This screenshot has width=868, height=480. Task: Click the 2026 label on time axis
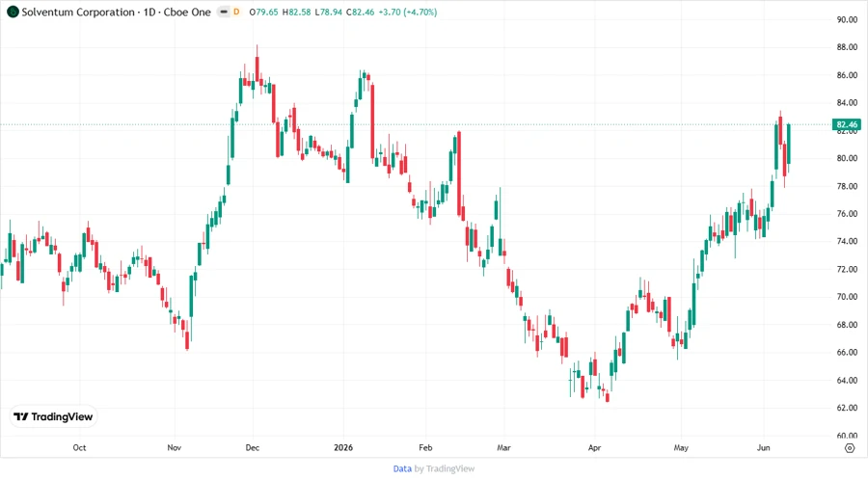pyautogui.click(x=343, y=447)
